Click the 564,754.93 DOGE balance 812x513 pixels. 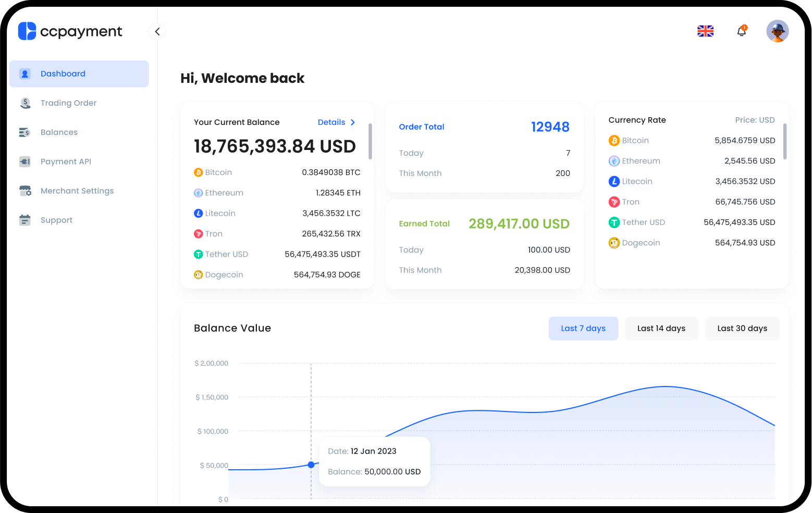327,274
